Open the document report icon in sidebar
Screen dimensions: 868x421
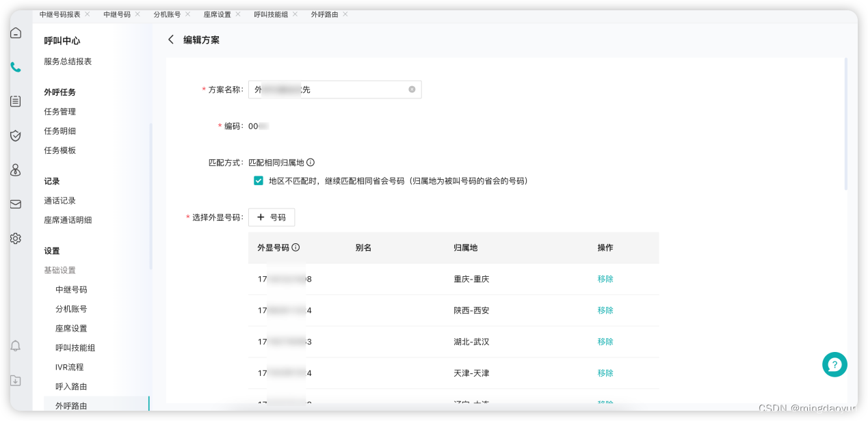[16, 100]
